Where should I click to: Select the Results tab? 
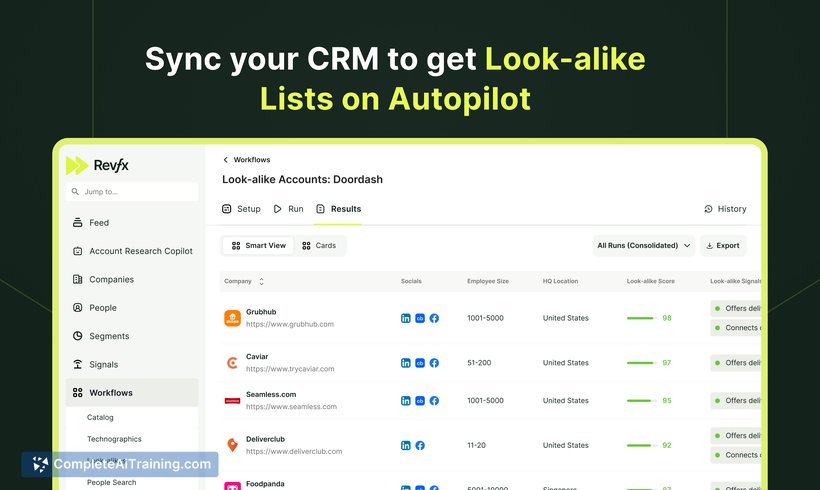click(x=338, y=209)
